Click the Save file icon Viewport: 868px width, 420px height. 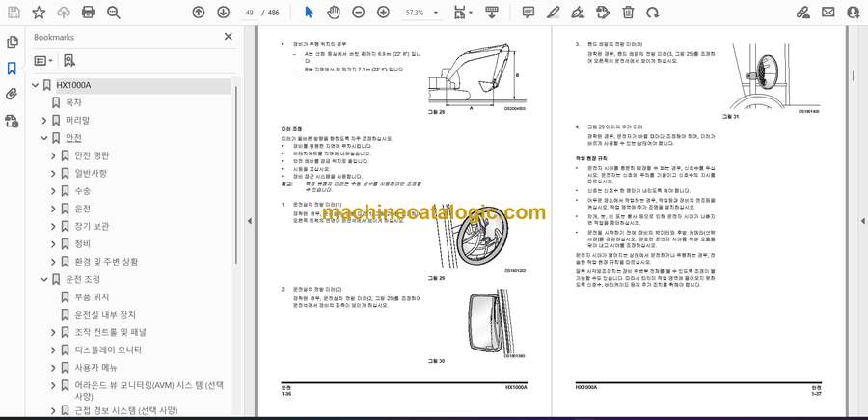coord(14,13)
